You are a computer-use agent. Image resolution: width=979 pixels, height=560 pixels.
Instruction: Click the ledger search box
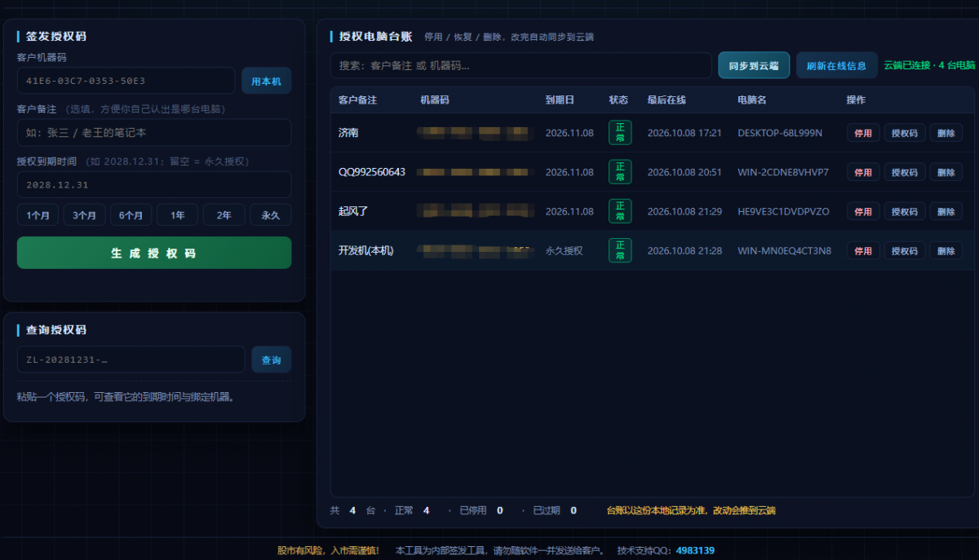point(521,65)
